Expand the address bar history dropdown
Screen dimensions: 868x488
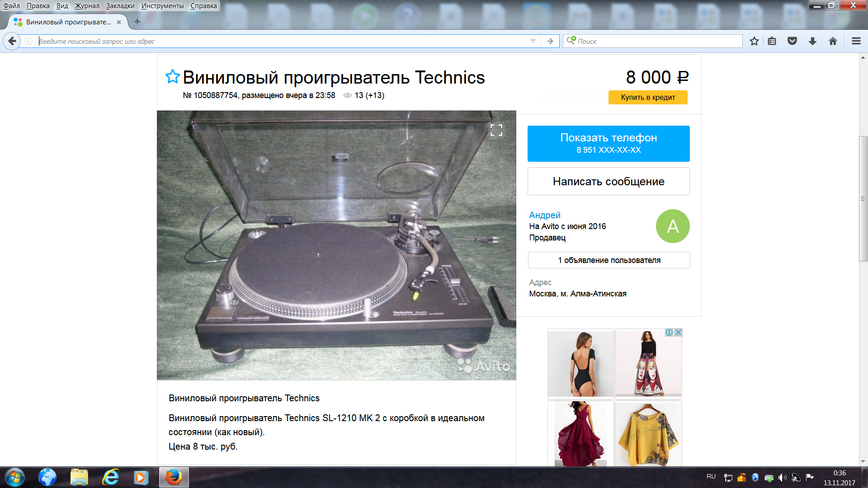[533, 41]
